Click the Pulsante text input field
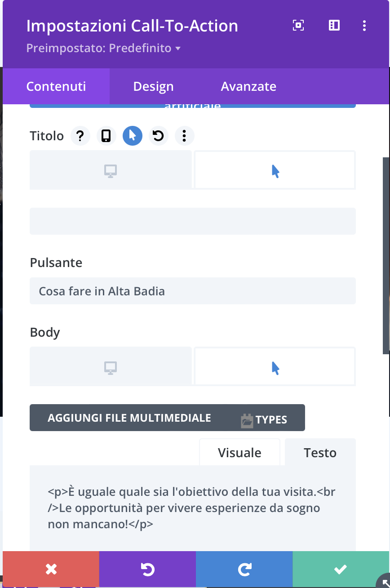The image size is (390, 588). coord(193,291)
